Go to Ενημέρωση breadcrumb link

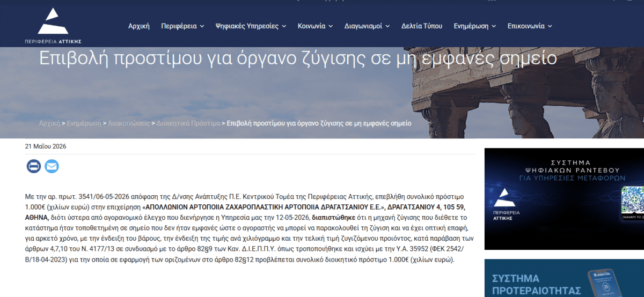pos(84,123)
